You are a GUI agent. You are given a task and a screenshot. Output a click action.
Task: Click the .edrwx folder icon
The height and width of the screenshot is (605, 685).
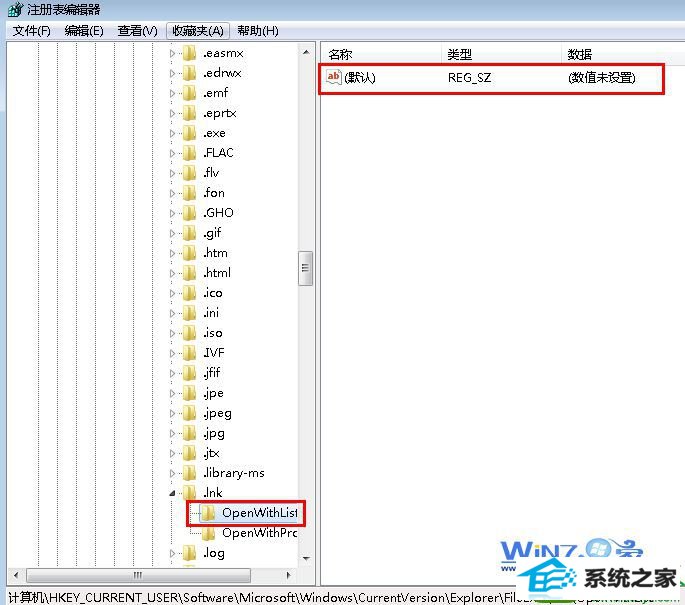[x=190, y=73]
